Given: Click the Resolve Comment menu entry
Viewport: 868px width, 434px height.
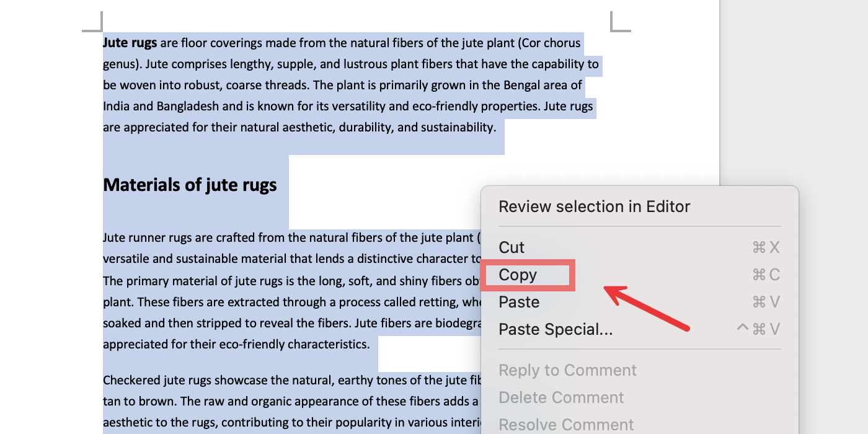Looking at the screenshot, I should pos(566,425).
